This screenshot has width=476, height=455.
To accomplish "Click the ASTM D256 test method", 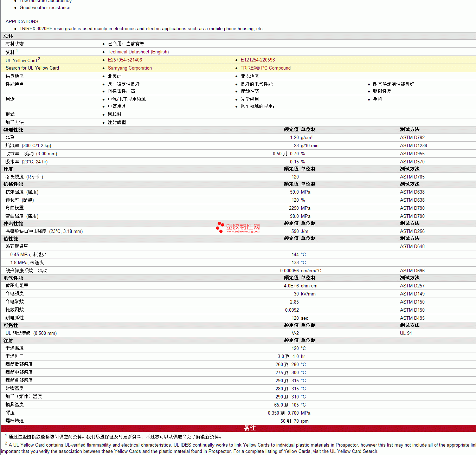I will [412, 232].
